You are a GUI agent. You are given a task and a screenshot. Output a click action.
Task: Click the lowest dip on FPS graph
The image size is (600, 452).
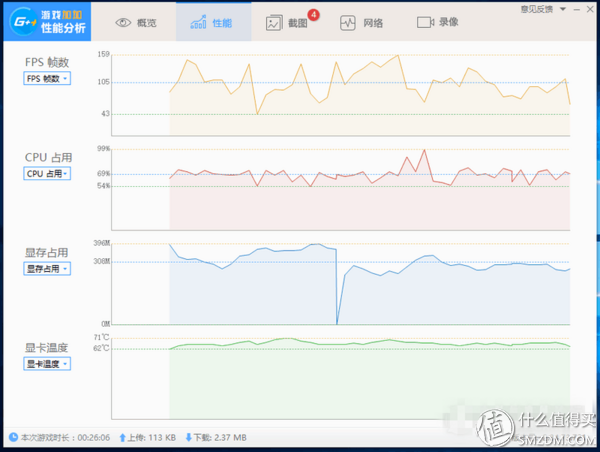click(x=258, y=113)
